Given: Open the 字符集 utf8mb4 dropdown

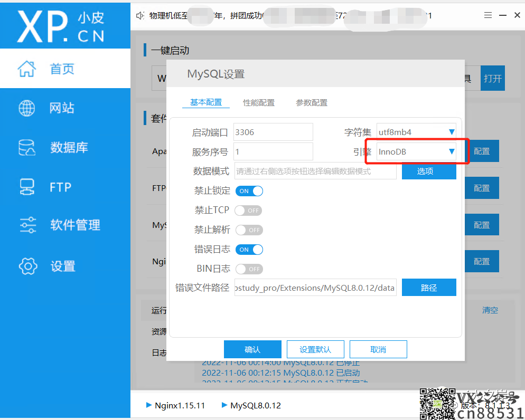Looking at the screenshot, I should click(x=416, y=132).
